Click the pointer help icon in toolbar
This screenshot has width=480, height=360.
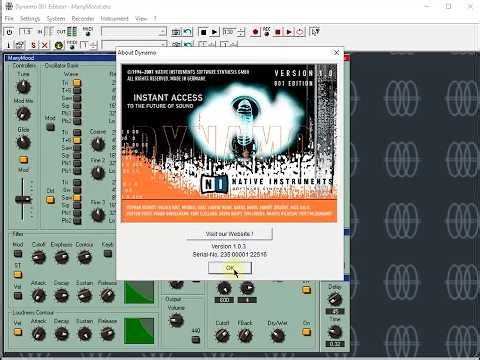tap(315, 32)
